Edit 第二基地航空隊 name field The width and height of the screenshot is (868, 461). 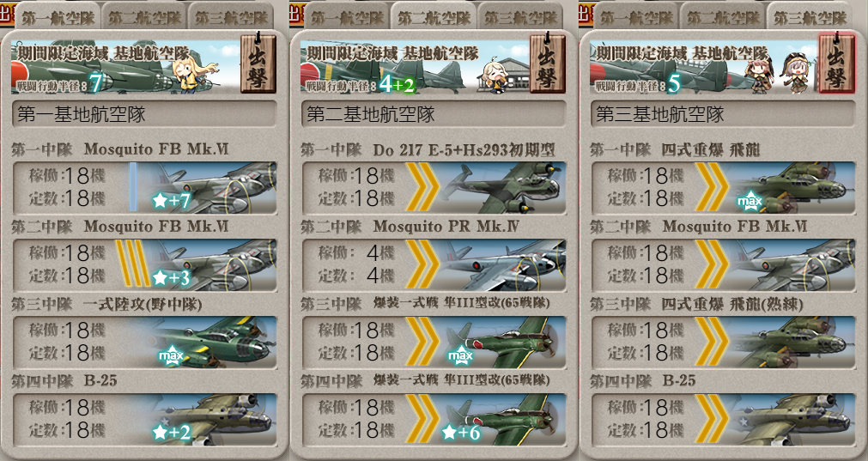[x=434, y=114]
